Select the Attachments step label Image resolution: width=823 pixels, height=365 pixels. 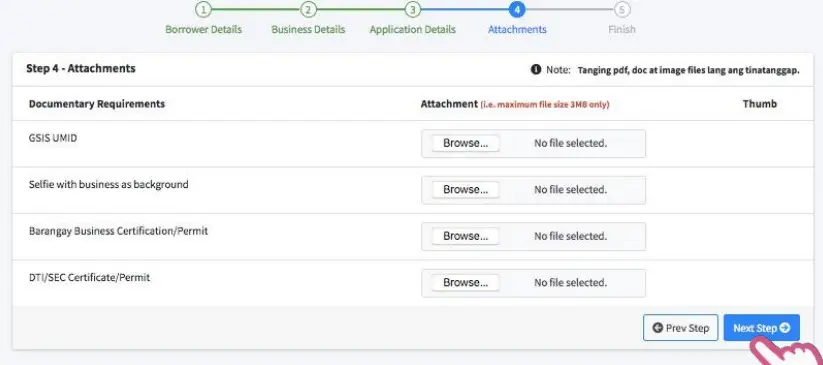click(x=517, y=29)
